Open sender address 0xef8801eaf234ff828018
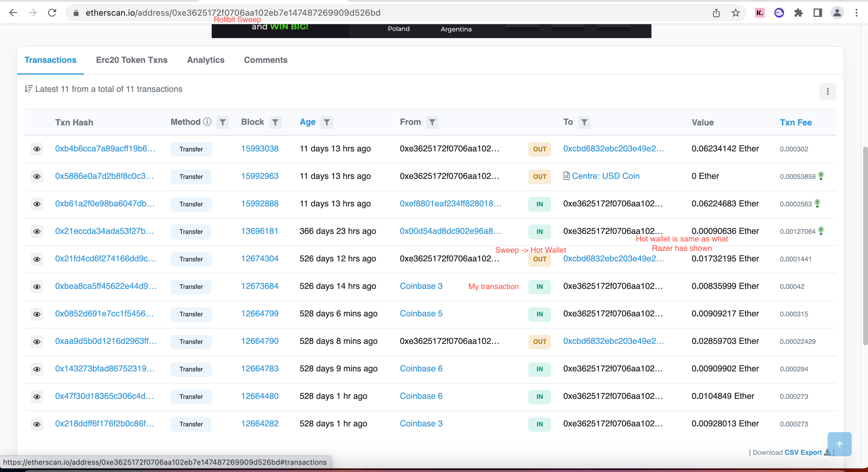Image resolution: width=868 pixels, height=472 pixels. 451,204
